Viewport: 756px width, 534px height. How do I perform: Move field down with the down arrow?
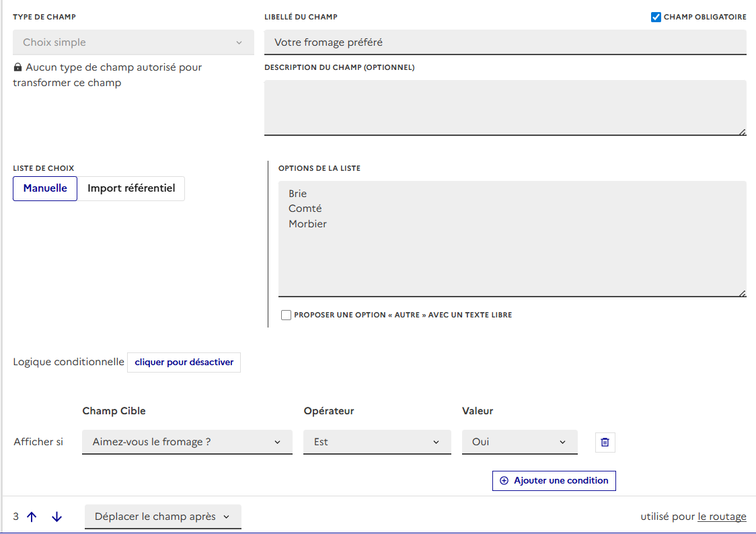[x=56, y=517]
